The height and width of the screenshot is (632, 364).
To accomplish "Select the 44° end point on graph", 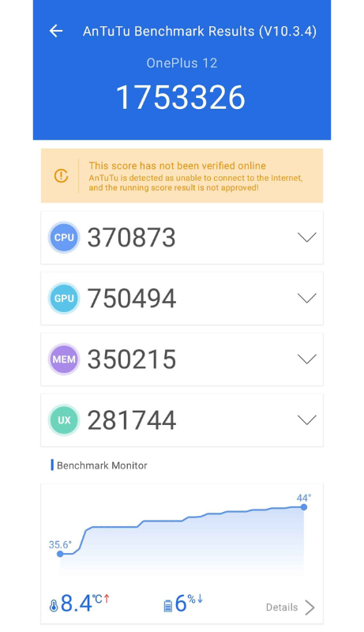I will pyautogui.click(x=304, y=507).
